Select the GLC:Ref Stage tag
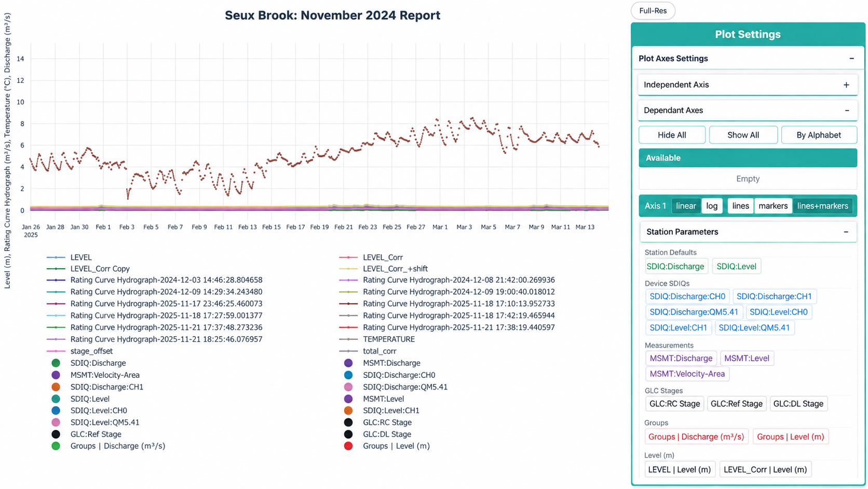868x489 pixels. [736, 404]
